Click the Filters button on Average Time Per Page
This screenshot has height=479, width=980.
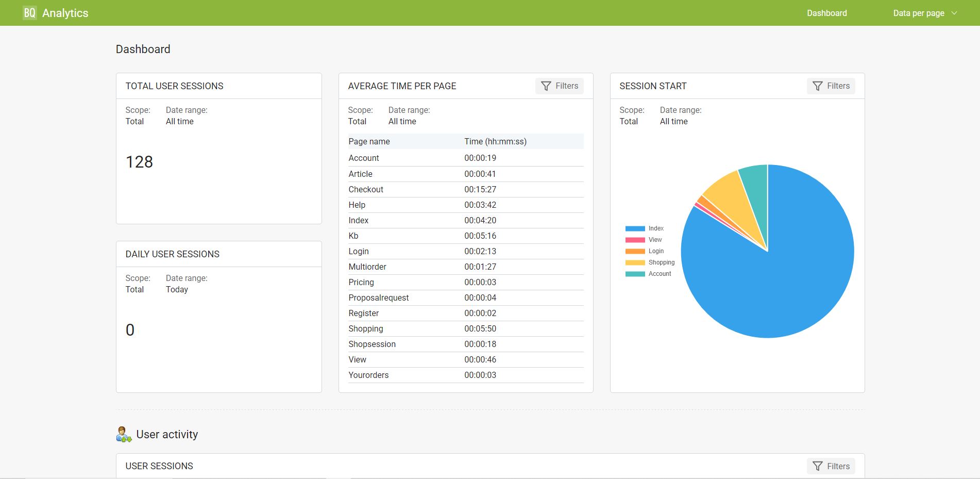point(559,86)
